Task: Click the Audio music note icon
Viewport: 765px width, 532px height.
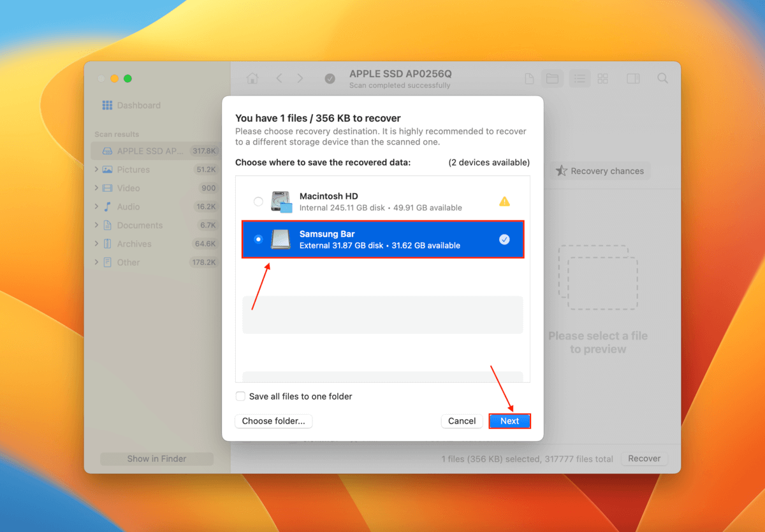Action: coord(107,206)
